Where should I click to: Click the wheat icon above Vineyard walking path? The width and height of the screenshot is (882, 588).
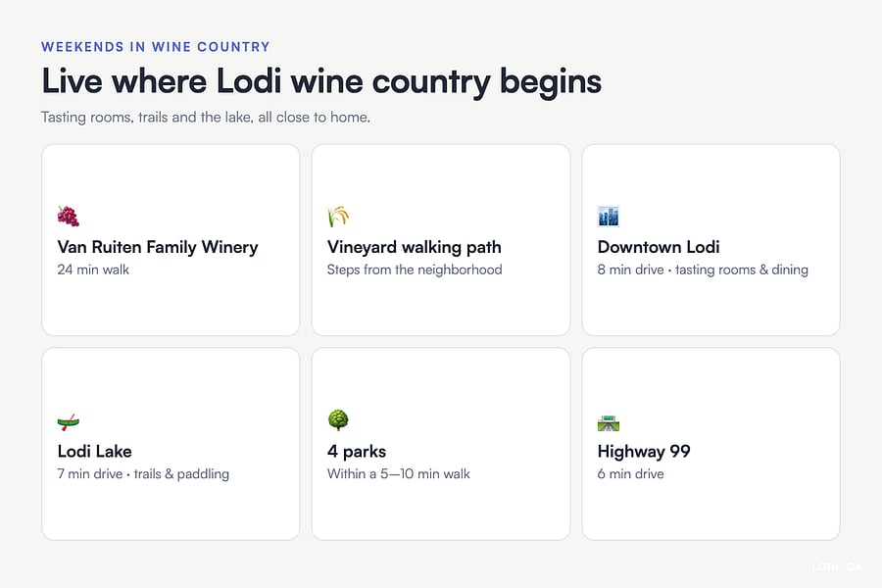(338, 216)
